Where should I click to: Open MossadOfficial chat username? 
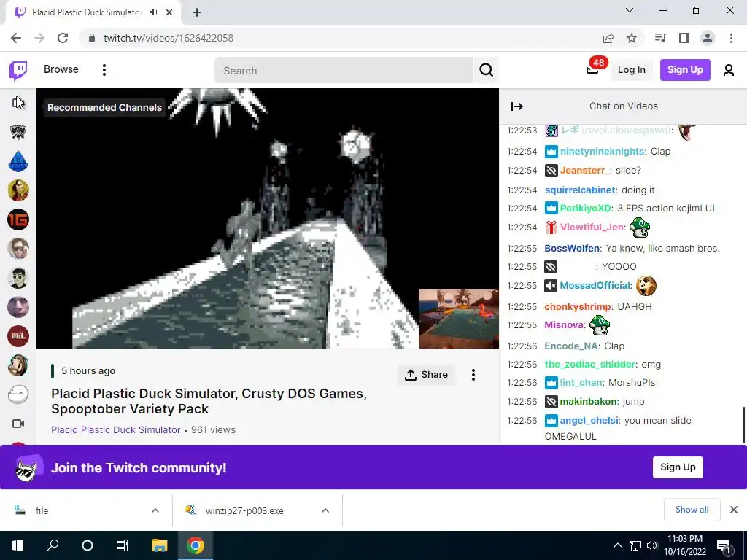click(x=595, y=285)
